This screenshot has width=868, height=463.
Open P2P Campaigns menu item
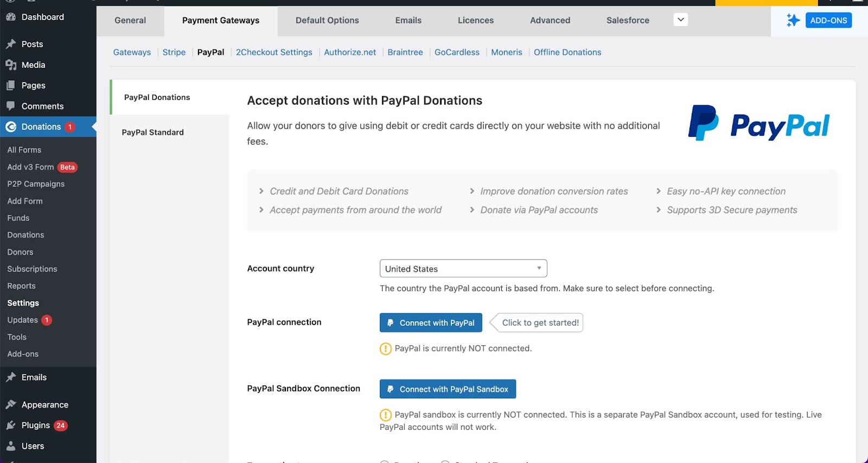tap(36, 184)
